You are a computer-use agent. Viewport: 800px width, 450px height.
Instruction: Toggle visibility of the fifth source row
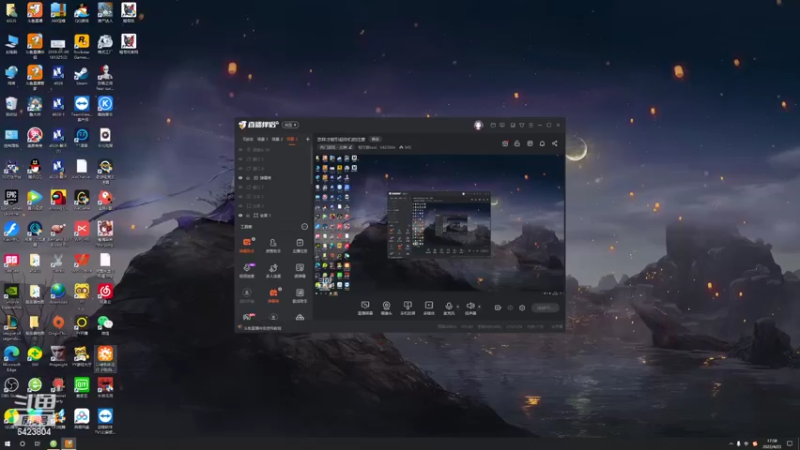point(241,187)
